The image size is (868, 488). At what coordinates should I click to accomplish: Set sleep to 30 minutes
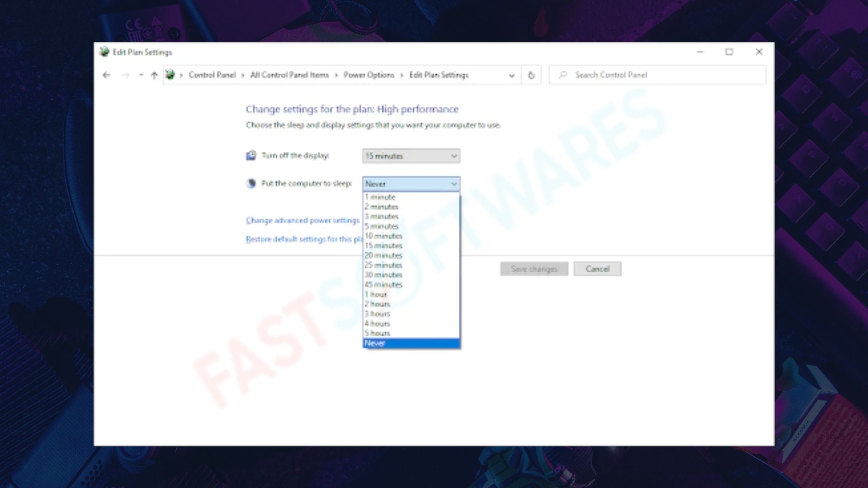click(411, 275)
